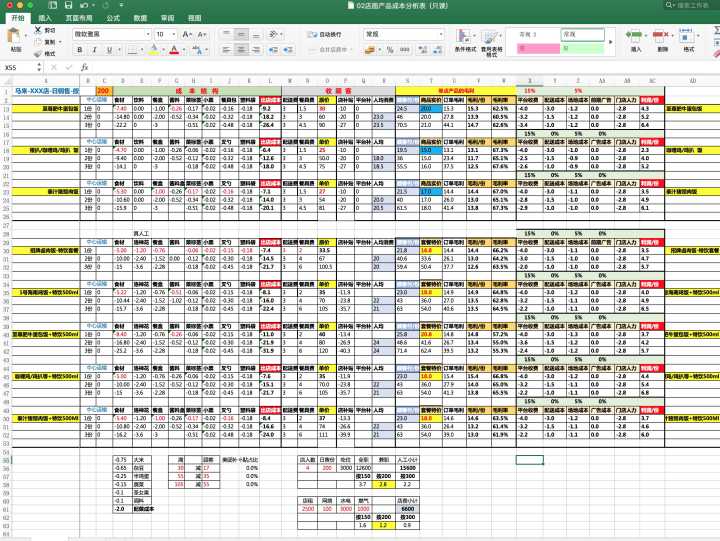Viewport: 720px width, 541px height.
Task: Align text to top of cell
Action: [x=226, y=34]
